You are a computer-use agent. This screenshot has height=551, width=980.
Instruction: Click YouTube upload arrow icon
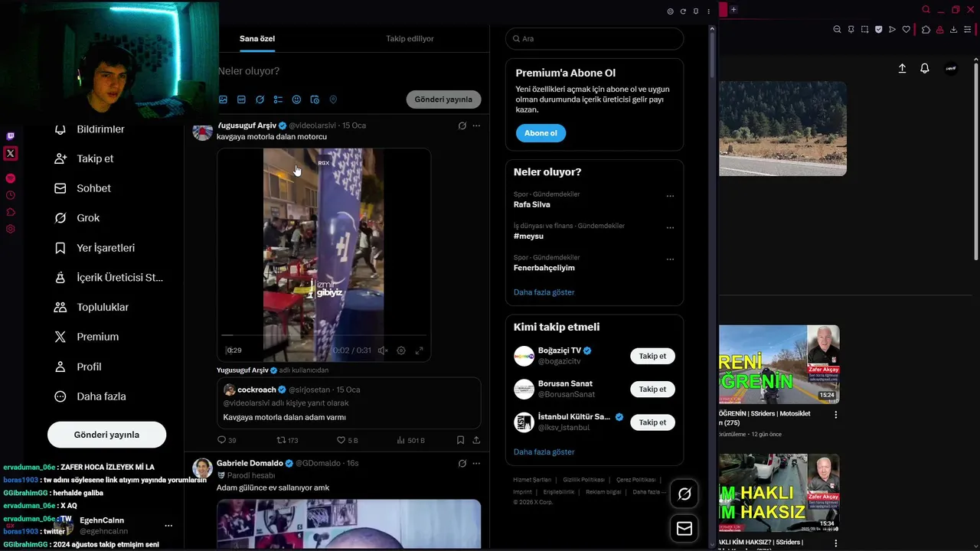(x=902, y=68)
